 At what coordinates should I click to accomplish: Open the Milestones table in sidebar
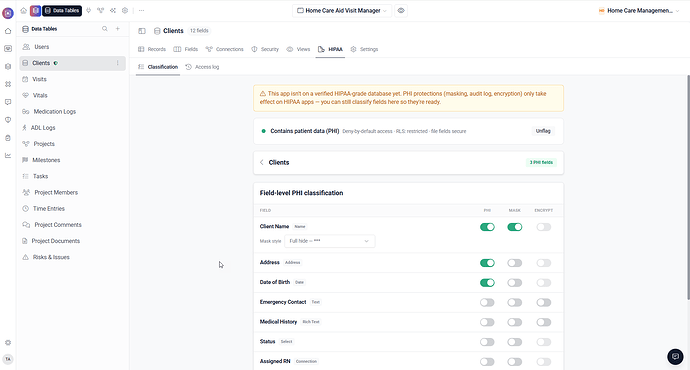click(x=73, y=160)
